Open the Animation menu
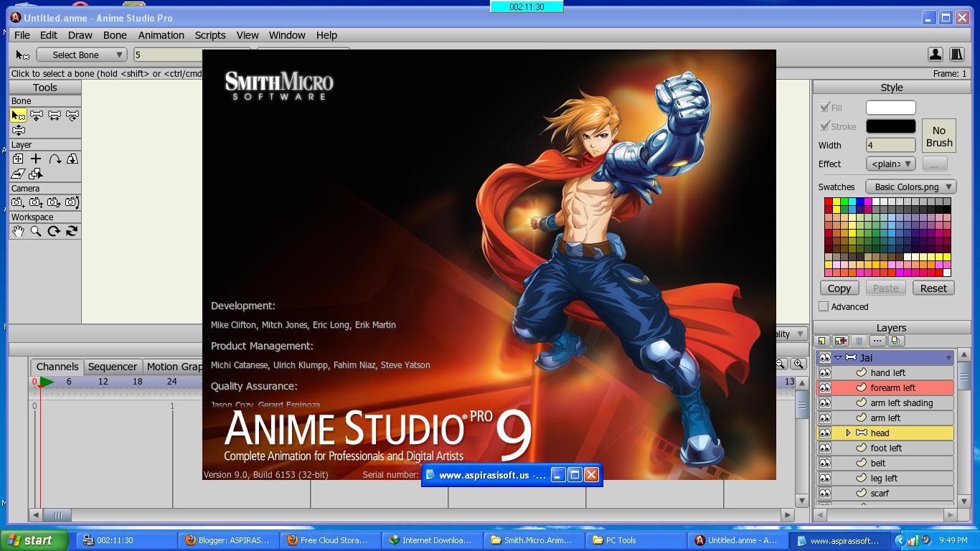This screenshot has width=980, height=551. coord(161,34)
